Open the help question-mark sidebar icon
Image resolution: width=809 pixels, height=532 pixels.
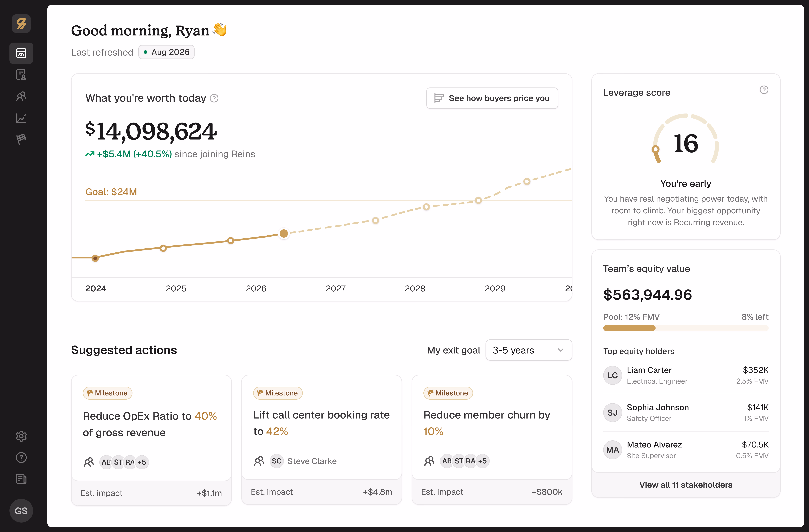pyautogui.click(x=21, y=458)
